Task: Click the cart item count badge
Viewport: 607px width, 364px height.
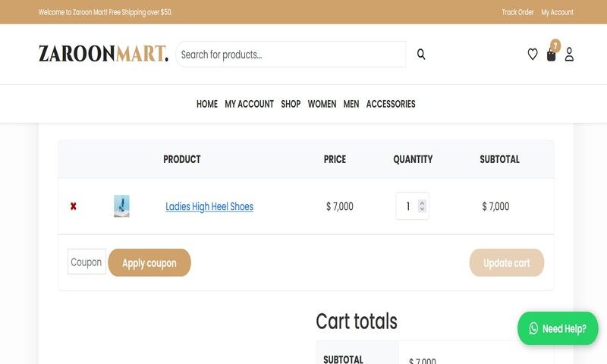Action: click(555, 46)
